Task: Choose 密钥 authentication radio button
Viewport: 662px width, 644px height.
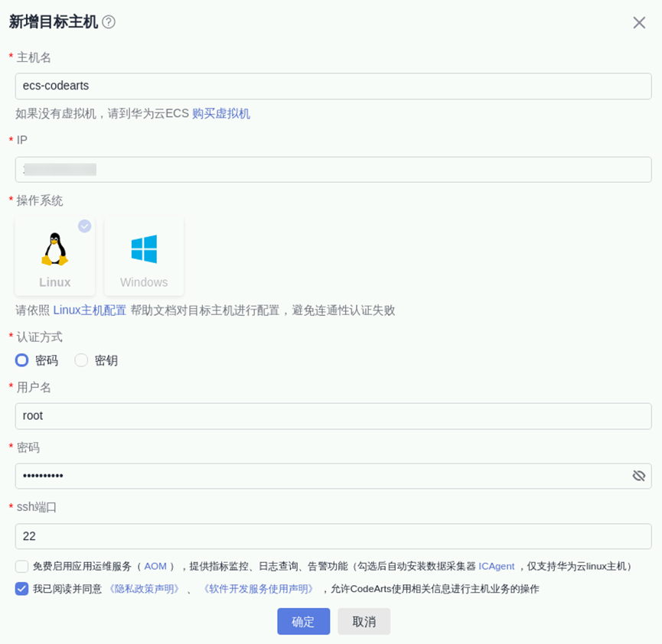Action: pyautogui.click(x=81, y=360)
